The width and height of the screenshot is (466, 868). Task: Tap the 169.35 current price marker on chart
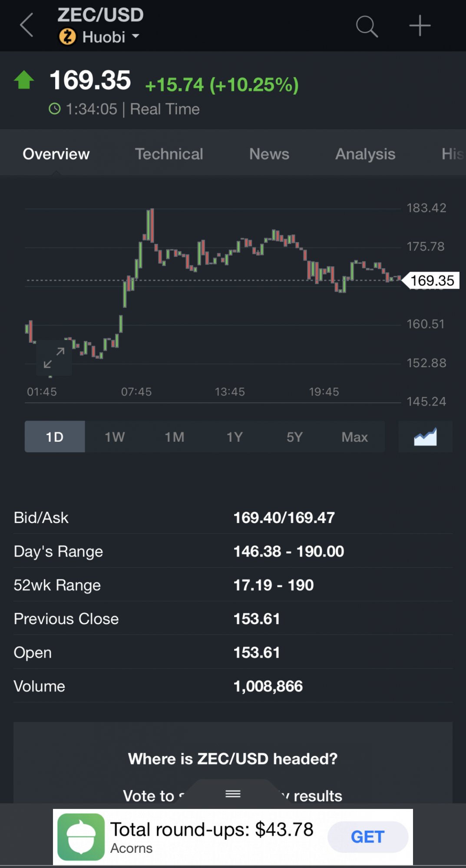tap(432, 281)
